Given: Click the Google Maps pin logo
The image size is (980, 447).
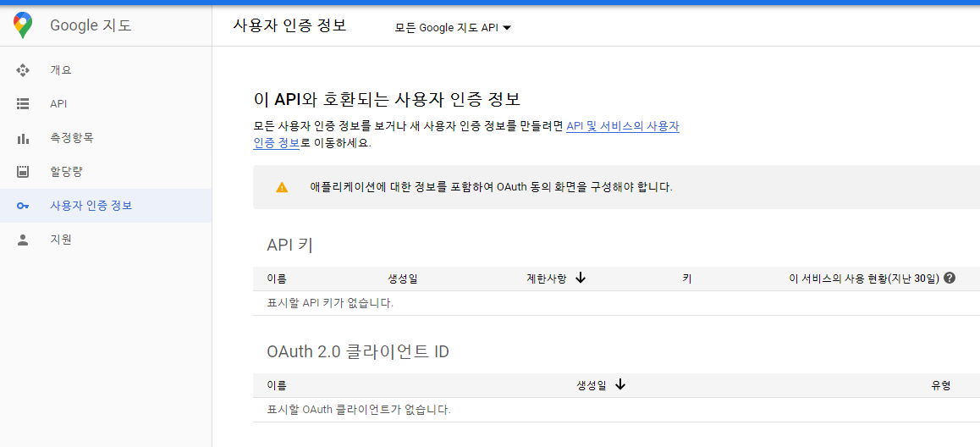Looking at the screenshot, I should [23, 25].
